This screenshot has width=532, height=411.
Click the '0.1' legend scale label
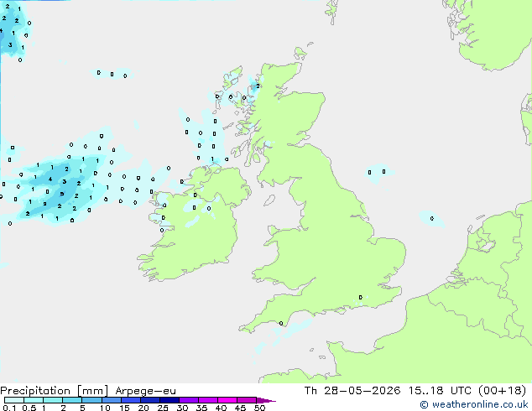click(x=9, y=408)
